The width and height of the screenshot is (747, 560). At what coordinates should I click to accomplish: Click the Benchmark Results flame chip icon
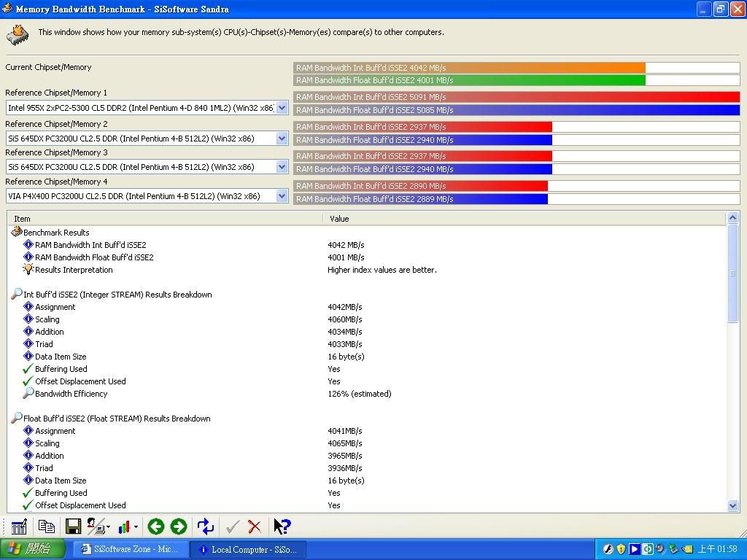coord(17,231)
